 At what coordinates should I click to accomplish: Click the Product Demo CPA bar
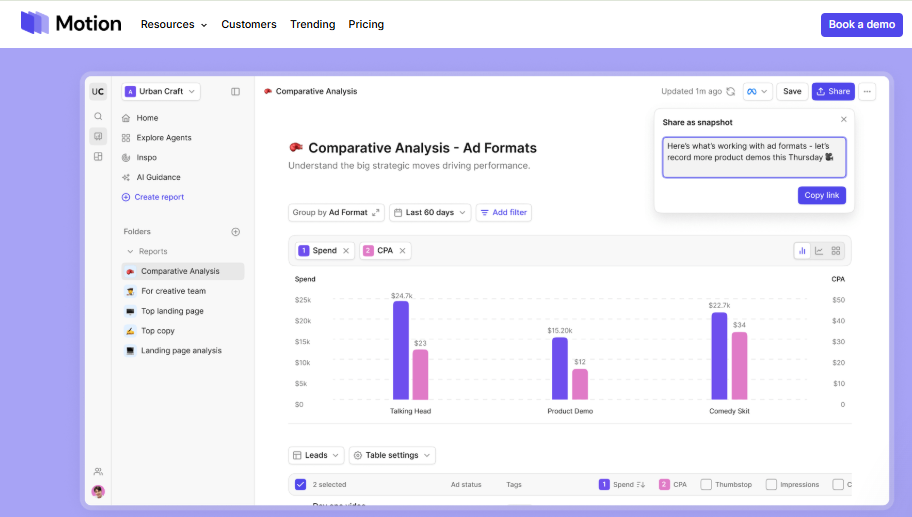coord(580,384)
